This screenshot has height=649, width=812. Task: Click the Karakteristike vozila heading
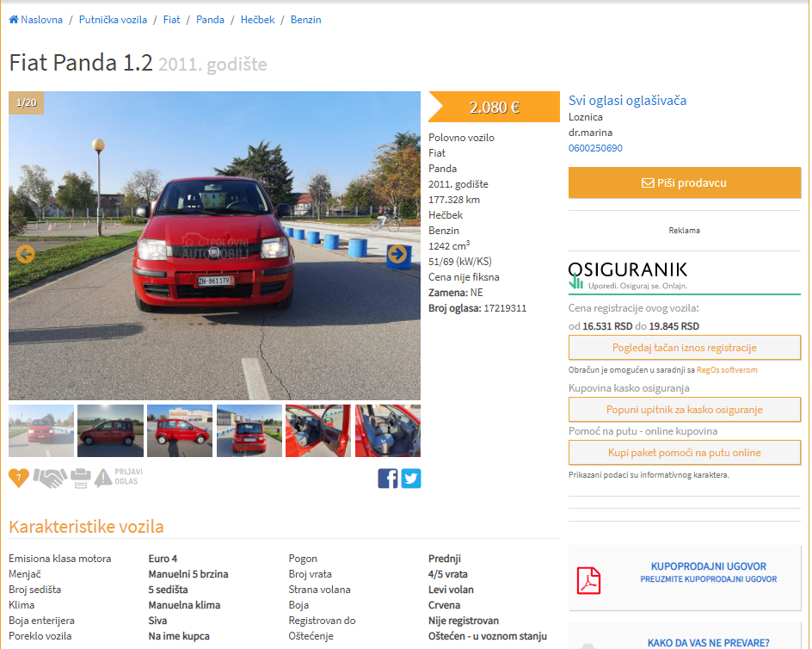click(87, 527)
